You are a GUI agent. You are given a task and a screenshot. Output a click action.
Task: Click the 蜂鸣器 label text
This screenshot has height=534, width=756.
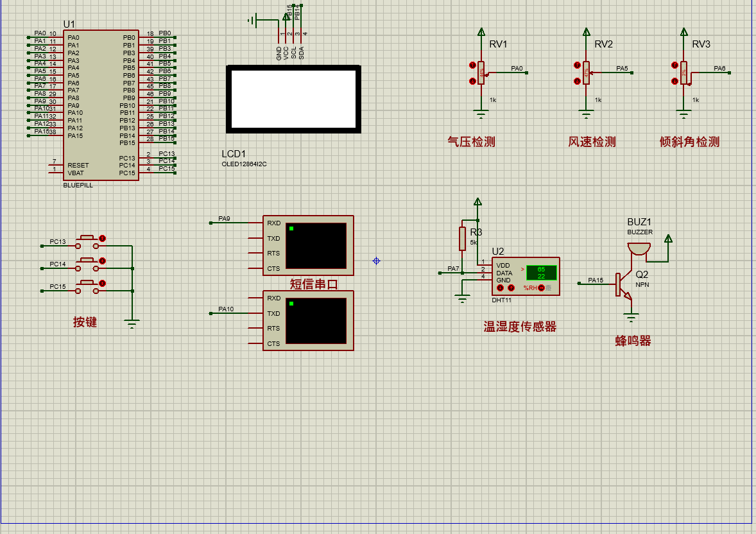point(633,341)
